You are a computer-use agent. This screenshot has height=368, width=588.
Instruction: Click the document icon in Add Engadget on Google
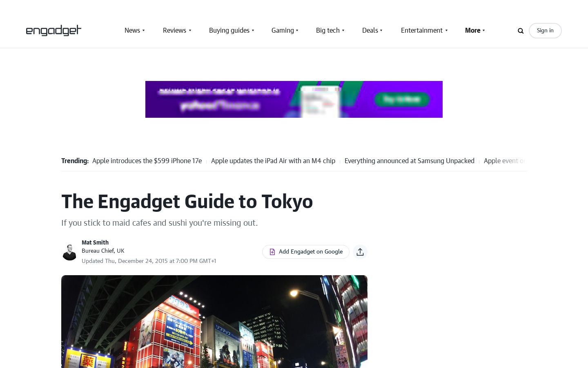pos(272,252)
